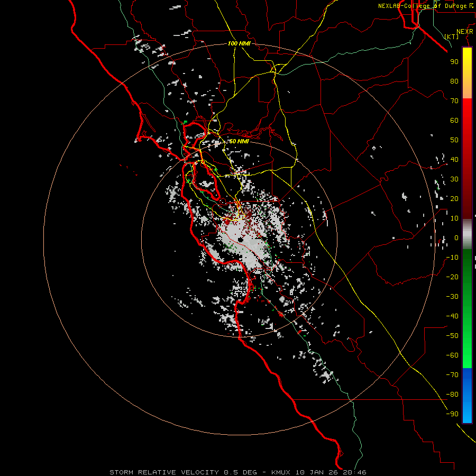
Task: Select the "-60" velocity scale value
Action: [x=452, y=355]
